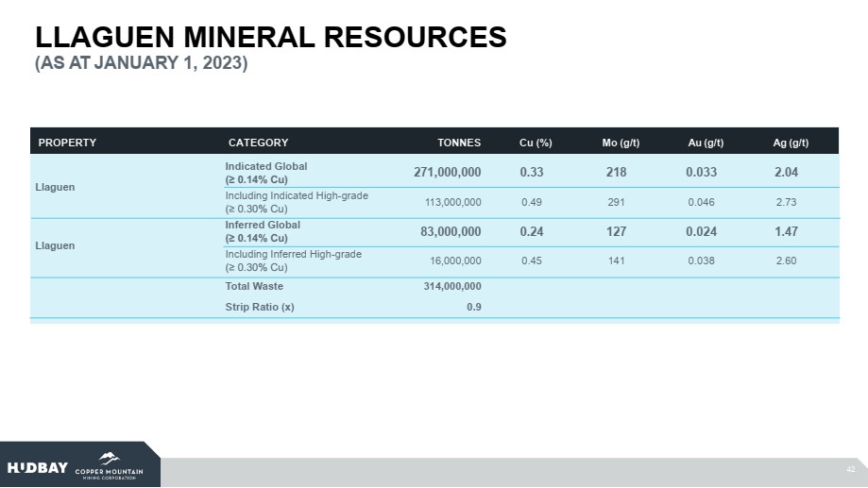Click the Total Waste row label
Image resolution: width=868 pixels, height=488 pixels.
click(x=254, y=286)
